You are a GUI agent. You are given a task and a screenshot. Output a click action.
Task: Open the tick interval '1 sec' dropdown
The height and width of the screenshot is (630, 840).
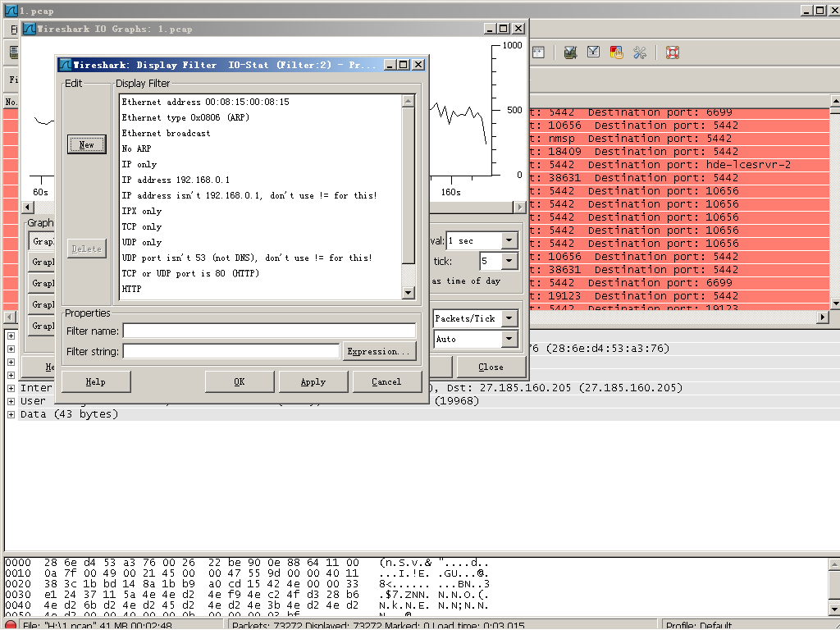[509, 240]
